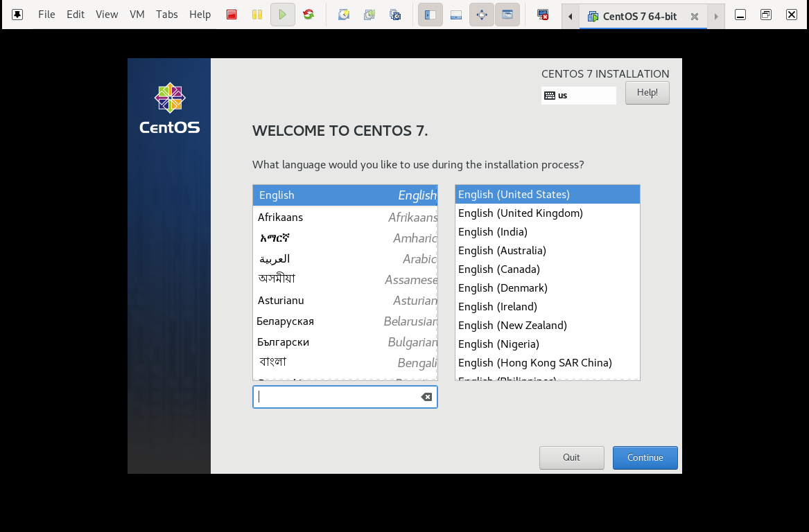Minimize the VMware window
This screenshot has width=809, height=532.
[x=740, y=15]
